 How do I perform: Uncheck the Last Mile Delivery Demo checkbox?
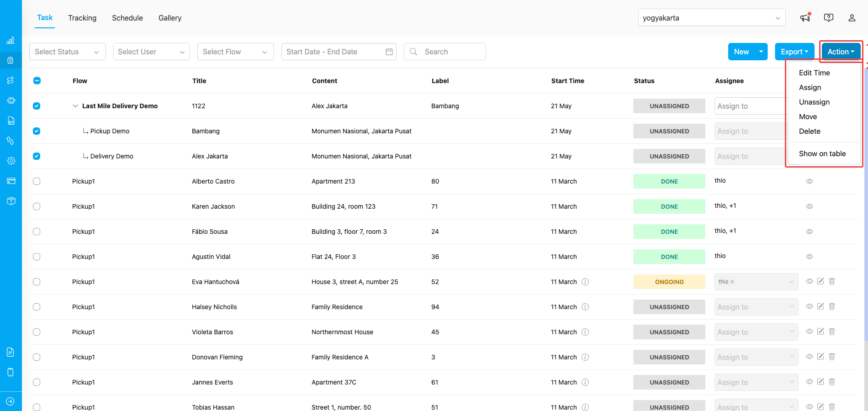[x=37, y=106]
